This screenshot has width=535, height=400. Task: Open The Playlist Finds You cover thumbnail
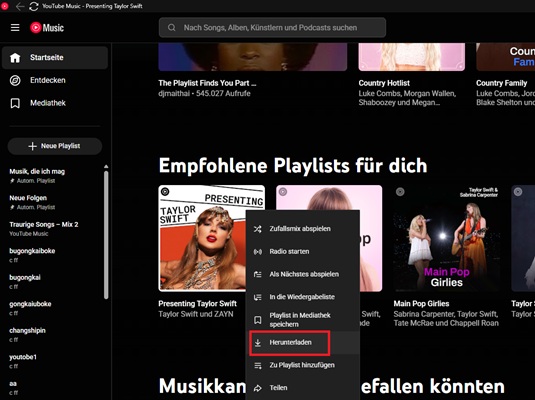pyautogui.click(x=253, y=57)
